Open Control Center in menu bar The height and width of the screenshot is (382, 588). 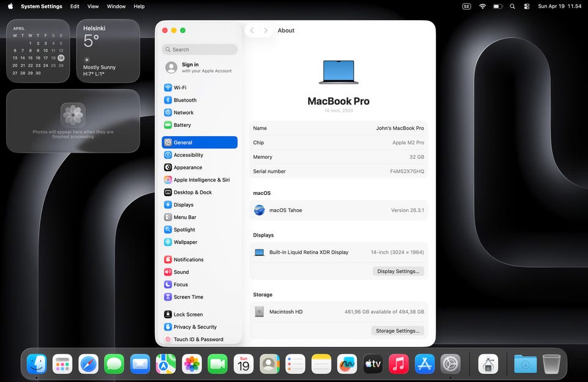pos(527,6)
